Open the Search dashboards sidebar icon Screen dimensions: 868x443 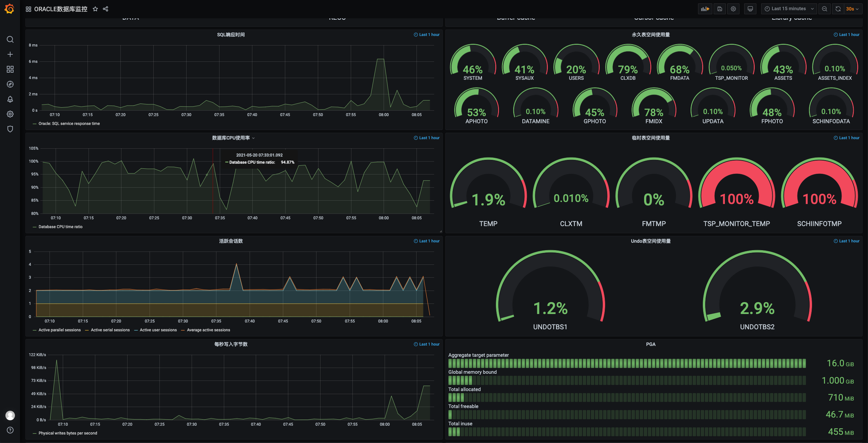10,39
